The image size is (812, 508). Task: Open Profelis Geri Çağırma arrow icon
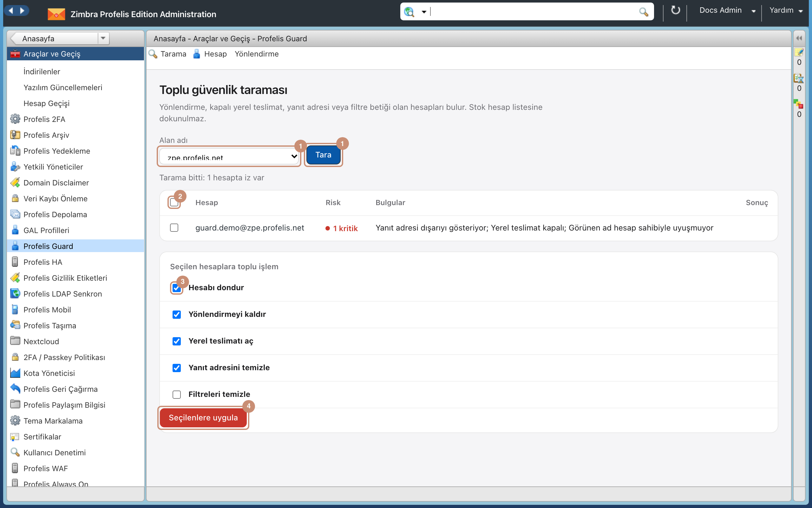(15, 389)
